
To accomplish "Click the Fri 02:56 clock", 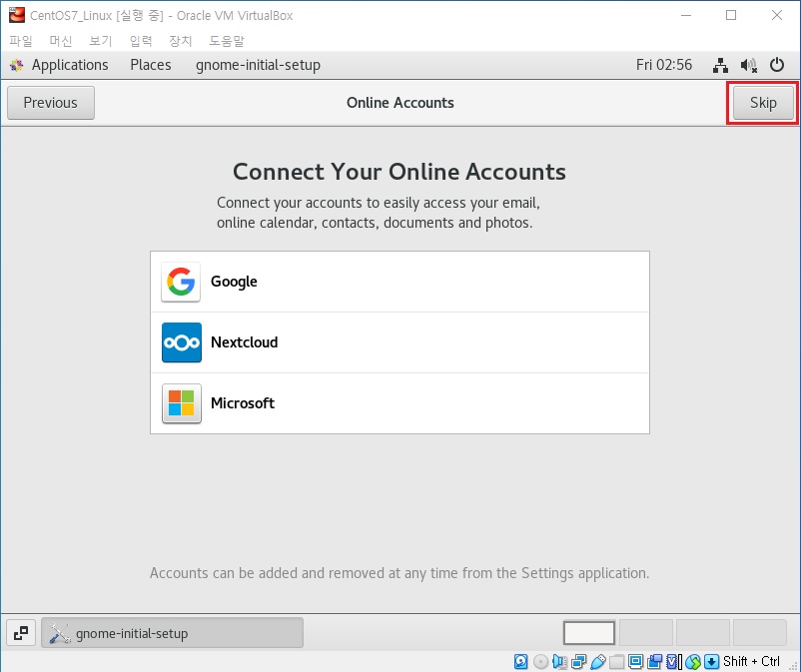I will 663,65.
